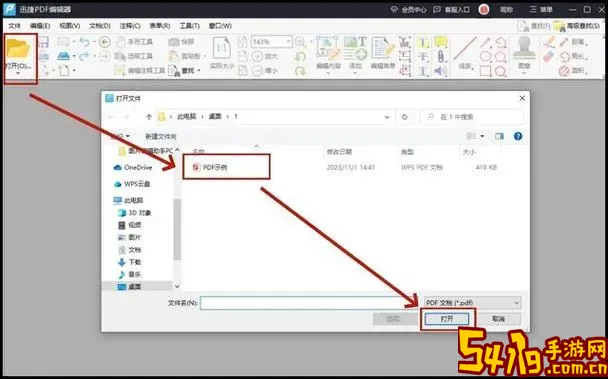Screen dimensions: 608x379
Task: Expand the Edit Content (编辑内容) dropdown arrow
Action: [328, 73]
